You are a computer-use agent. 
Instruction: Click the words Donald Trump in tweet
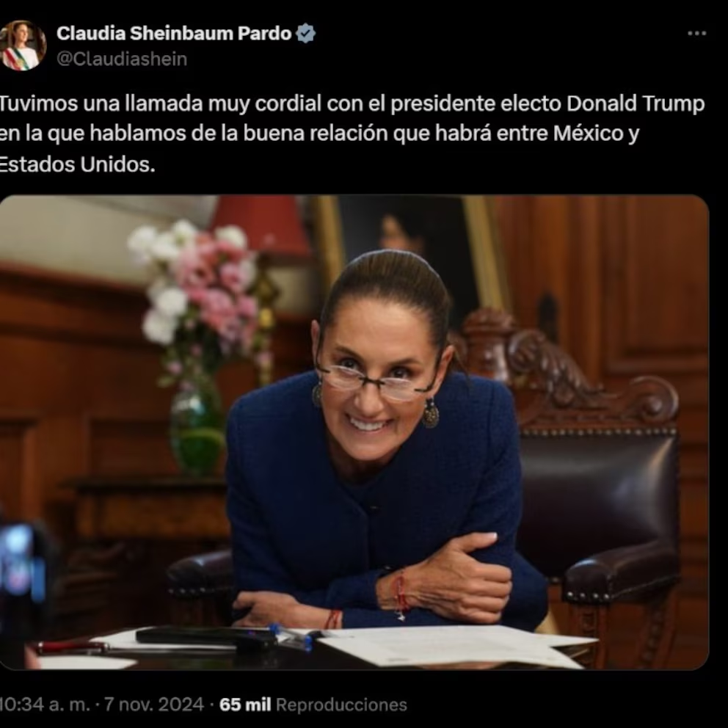[x=635, y=103]
